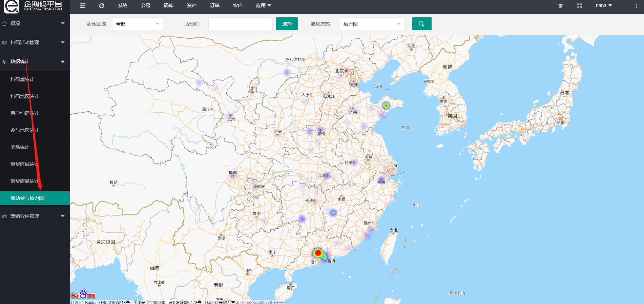
Task: Open the haha user dropdown
Action: point(604,6)
